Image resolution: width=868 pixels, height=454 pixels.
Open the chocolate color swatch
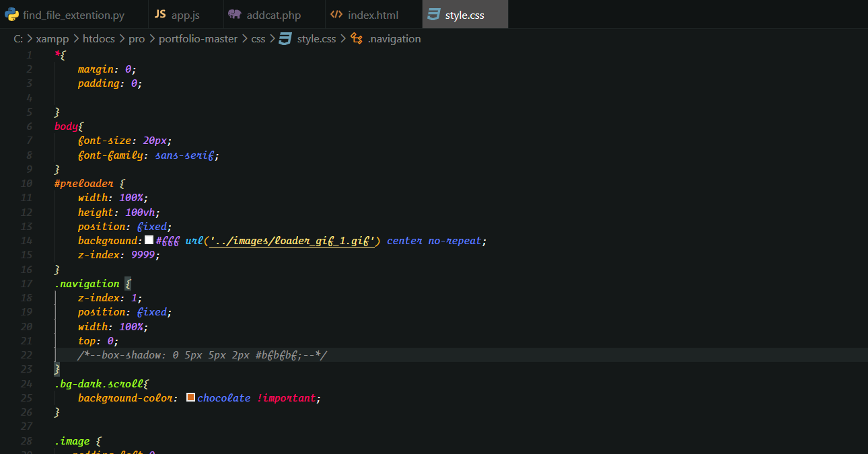tap(190, 398)
